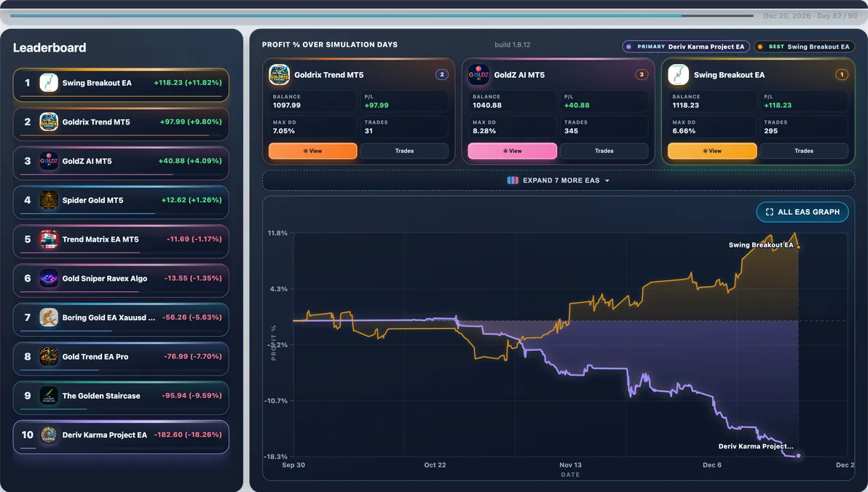Click the simulation day progress bar
Image resolution: width=868 pixels, height=492 pixels.
(x=382, y=15)
